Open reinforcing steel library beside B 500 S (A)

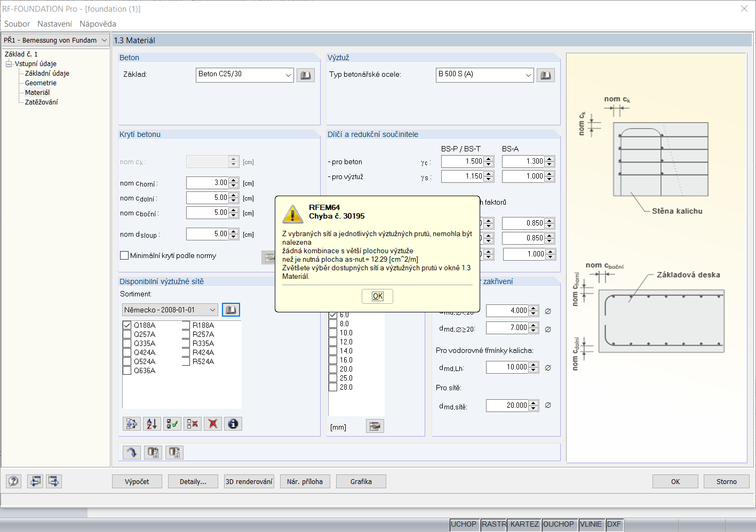point(546,75)
